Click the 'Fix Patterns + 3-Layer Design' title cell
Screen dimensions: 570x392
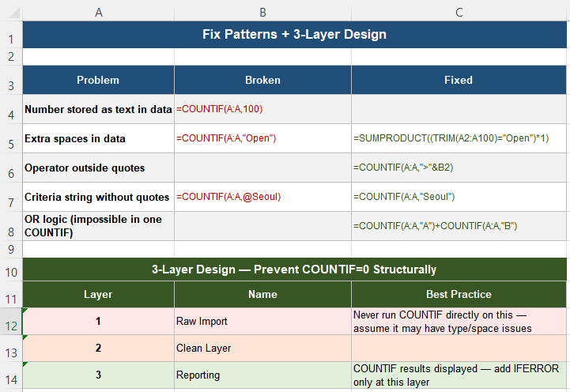point(294,35)
